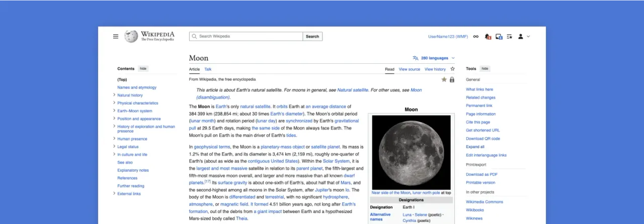Switch to the Article tab
The image size is (644, 224).
[194, 69]
